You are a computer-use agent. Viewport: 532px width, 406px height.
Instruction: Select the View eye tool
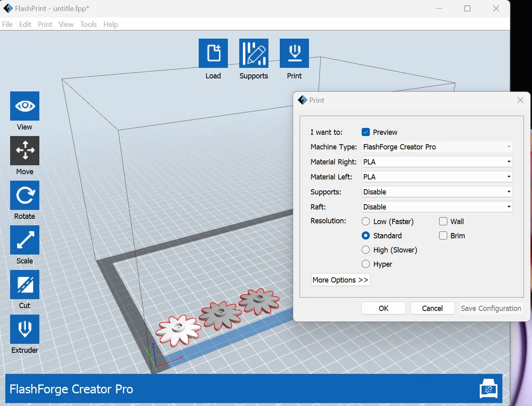click(x=25, y=106)
